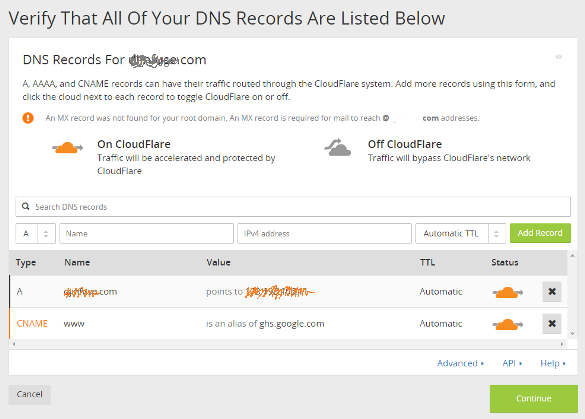Click the orange On CloudFlare cloud icon
The height and width of the screenshot is (419, 585).
click(x=68, y=148)
